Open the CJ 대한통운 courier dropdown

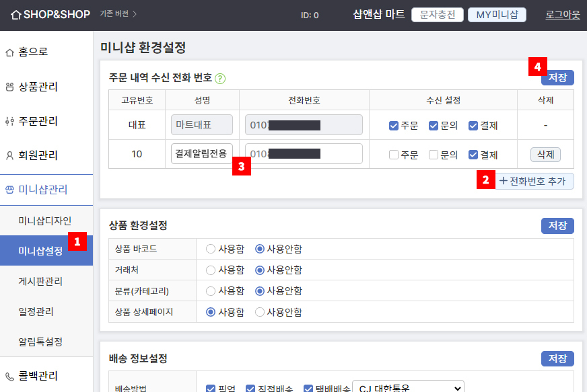(408, 387)
